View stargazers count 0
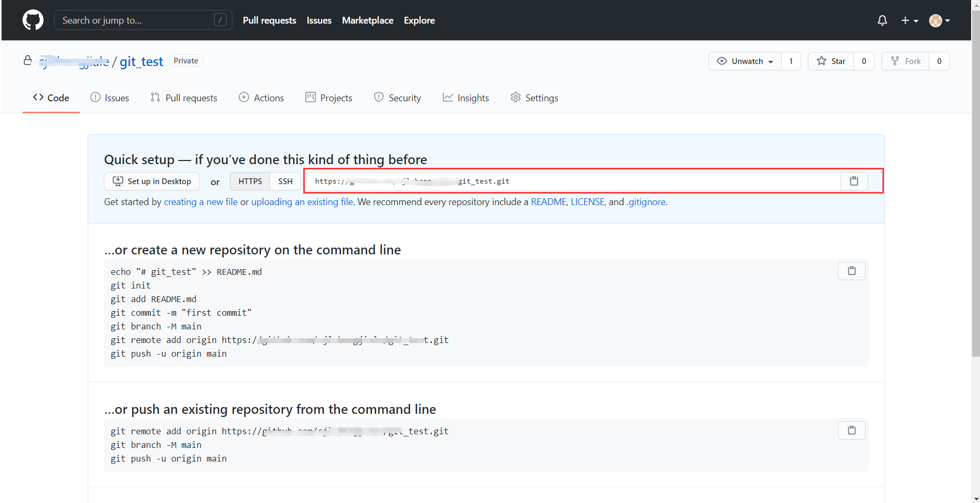 pos(864,61)
